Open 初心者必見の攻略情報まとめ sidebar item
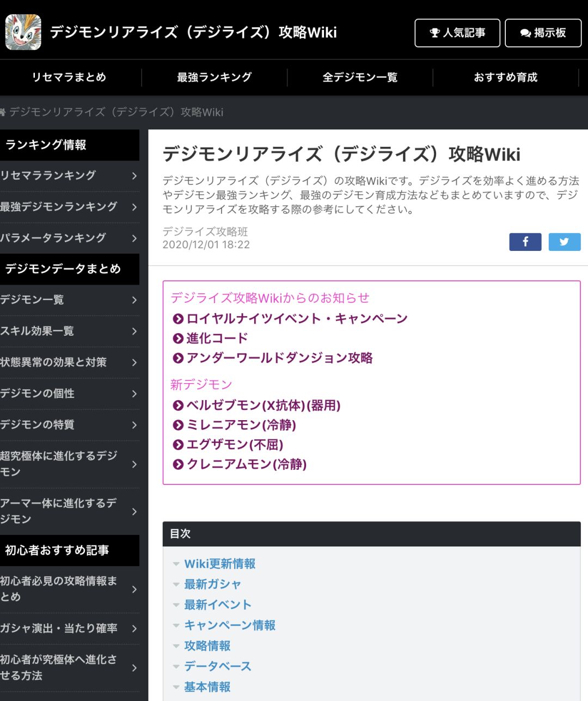Image resolution: width=588 pixels, height=701 pixels. click(x=70, y=589)
